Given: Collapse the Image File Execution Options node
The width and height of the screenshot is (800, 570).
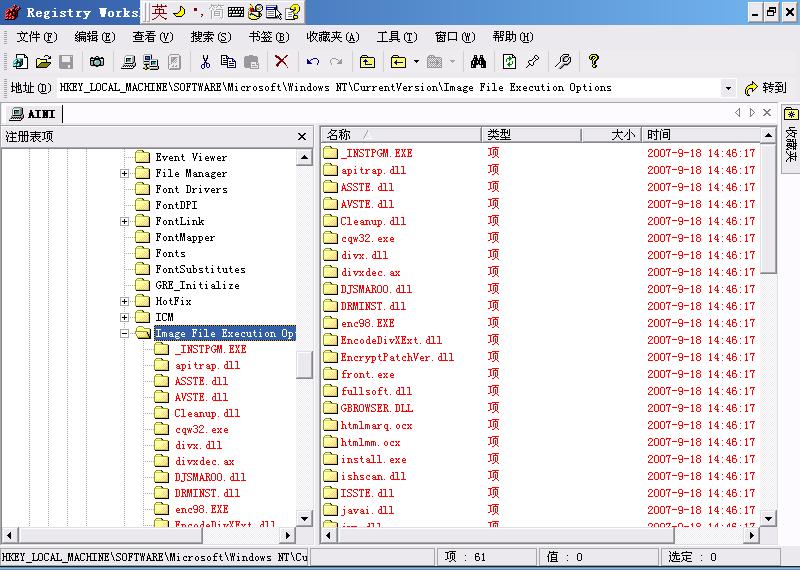Looking at the screenshot, I should click(125, 333).
